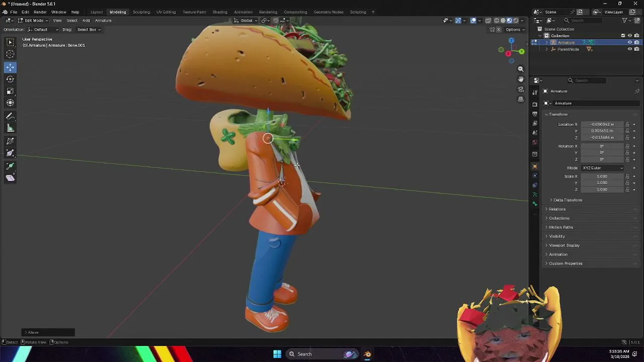This screenshot has height=362, width=644.
Task: Expand the Move operator panel at the viewport bottom
Action: [x=48, y=332]
